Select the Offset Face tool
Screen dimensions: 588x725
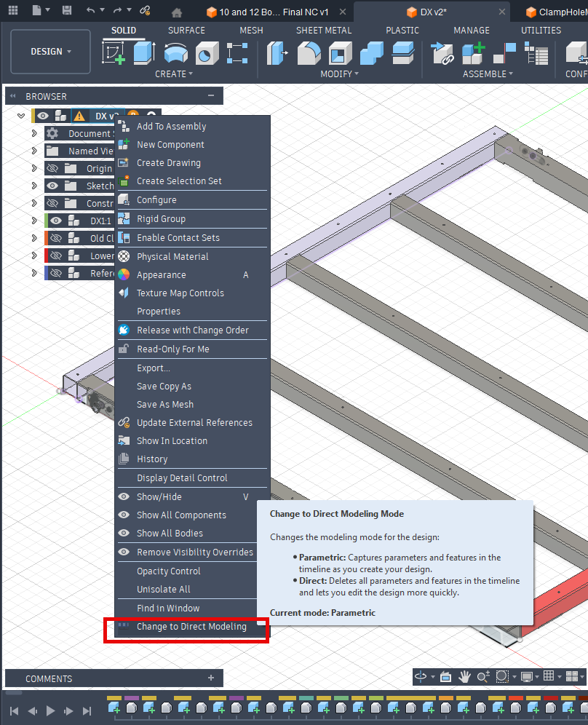[x=403, y=52]
